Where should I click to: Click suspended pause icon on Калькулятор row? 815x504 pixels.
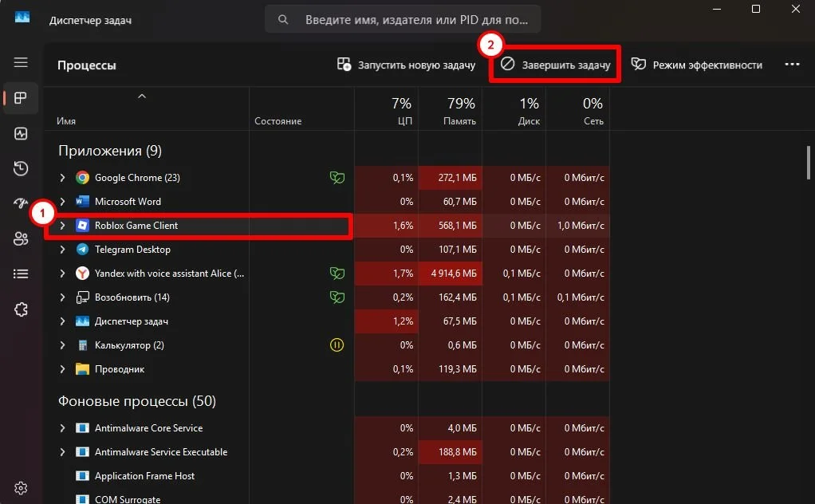click(x=337, y=345)
